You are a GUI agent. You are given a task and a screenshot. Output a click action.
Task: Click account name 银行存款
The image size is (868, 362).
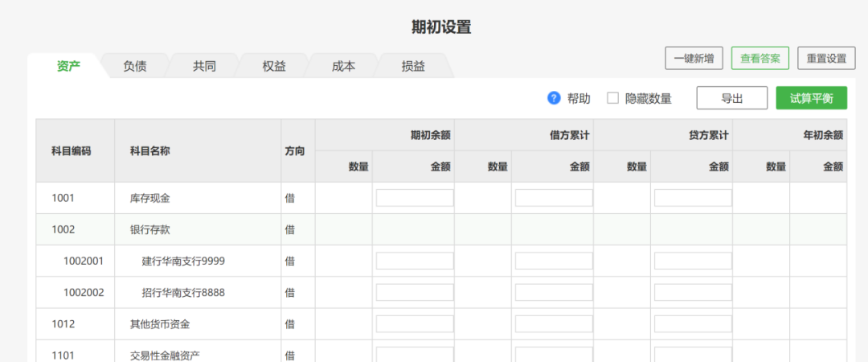150,229
